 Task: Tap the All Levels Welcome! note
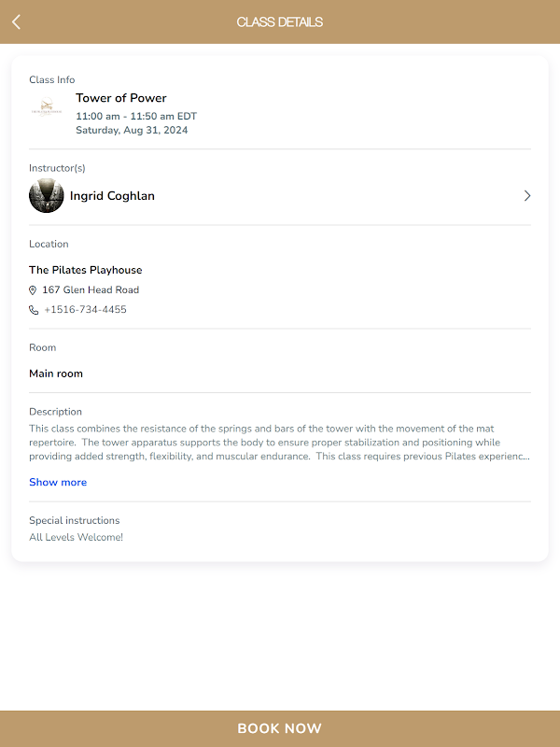[x=76, y=538]
